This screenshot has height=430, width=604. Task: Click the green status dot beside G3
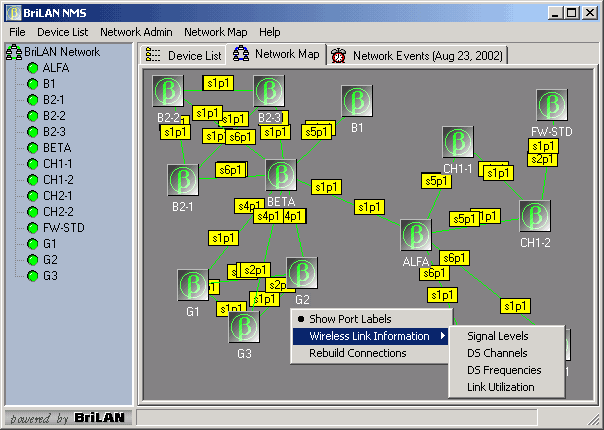click(x=33, y=276)
